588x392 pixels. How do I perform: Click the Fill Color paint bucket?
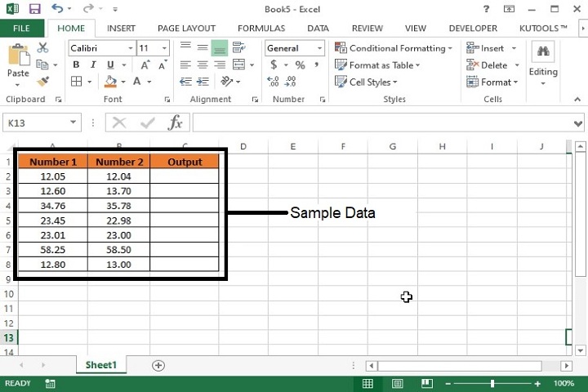pos(110,82)
